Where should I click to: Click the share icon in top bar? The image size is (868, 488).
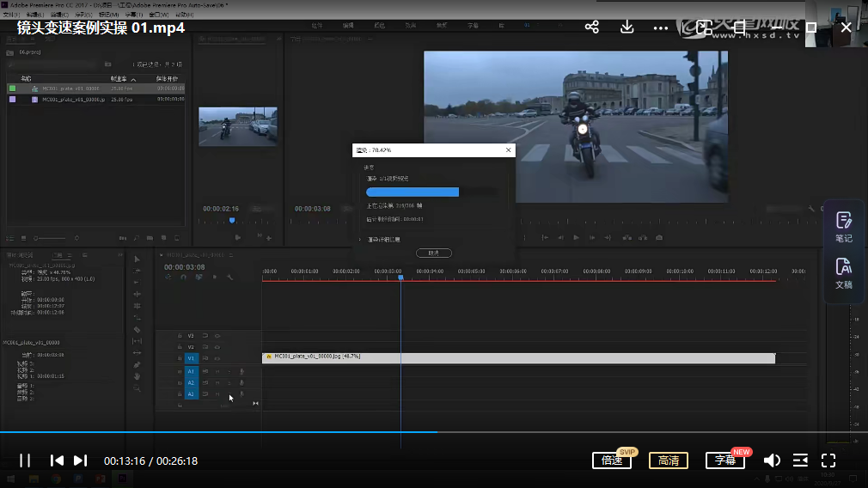(x=592, y=27)
